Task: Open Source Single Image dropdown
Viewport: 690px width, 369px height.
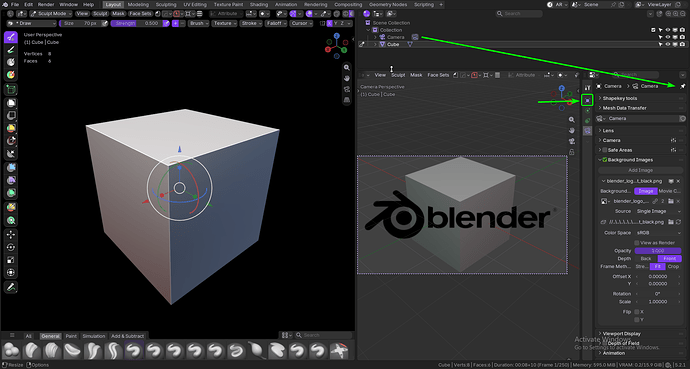Action: point(658,212)
